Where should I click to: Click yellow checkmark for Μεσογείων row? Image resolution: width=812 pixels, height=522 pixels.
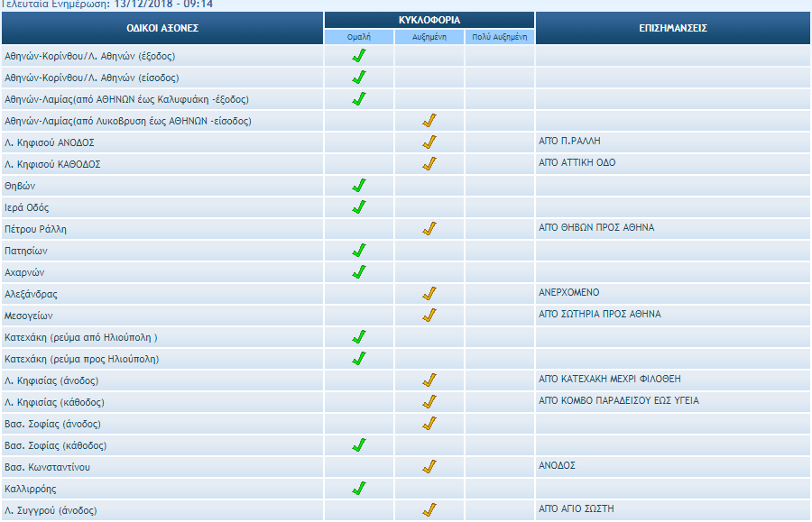(x=429, y=316)
